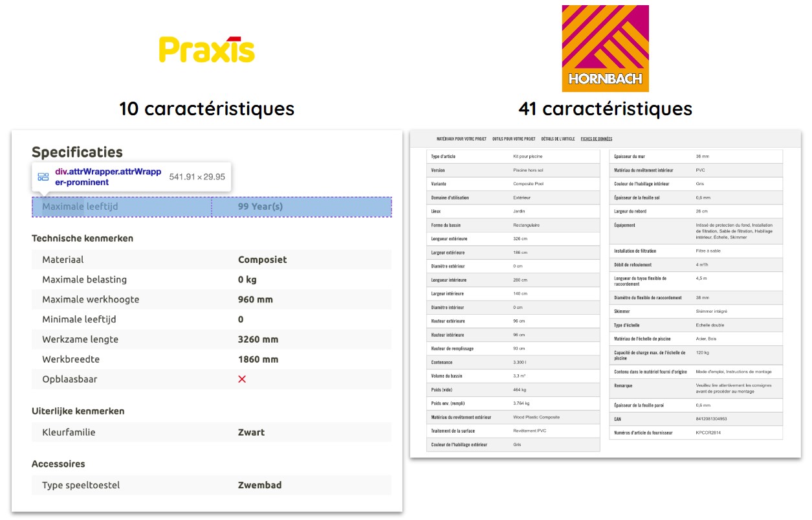Open the Matériaux pour votre projet tab

[461, 139]
